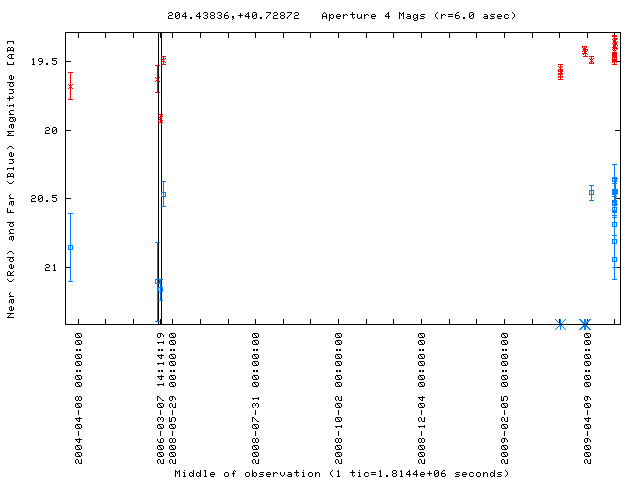The width and height of the screenshot is (640, 480).
Task: Click the y-axis tick value 21
Action: pos(51,268)
